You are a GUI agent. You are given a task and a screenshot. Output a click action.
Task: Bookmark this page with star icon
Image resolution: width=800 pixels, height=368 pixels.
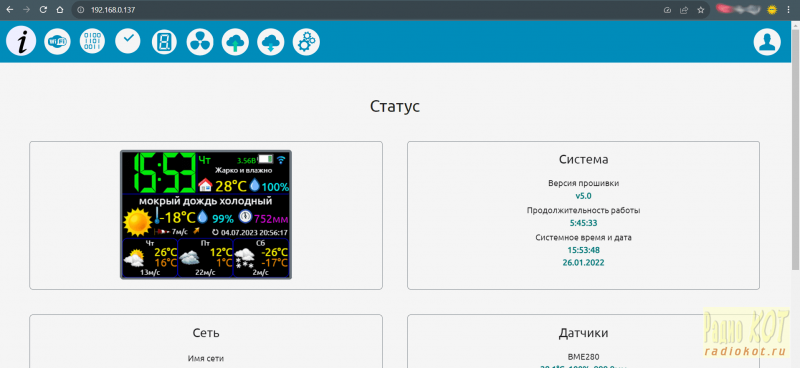tap(701, 10)
